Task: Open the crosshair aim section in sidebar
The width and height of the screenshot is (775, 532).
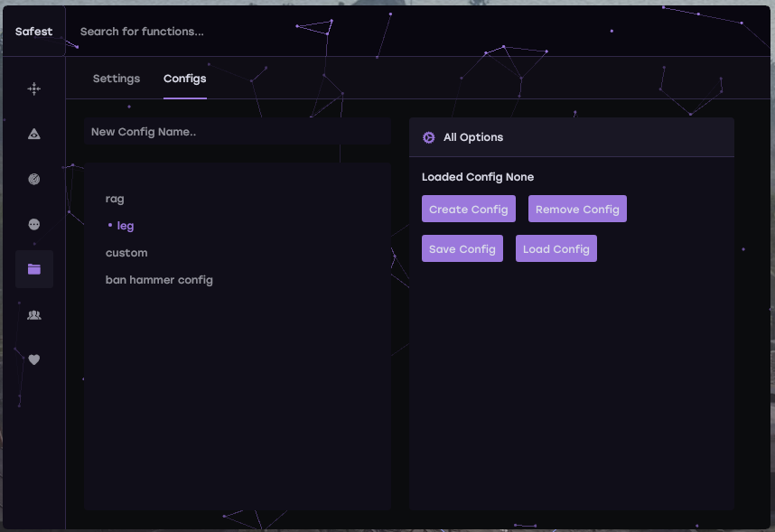Action: pyautogui.click(x=34, y=89)
